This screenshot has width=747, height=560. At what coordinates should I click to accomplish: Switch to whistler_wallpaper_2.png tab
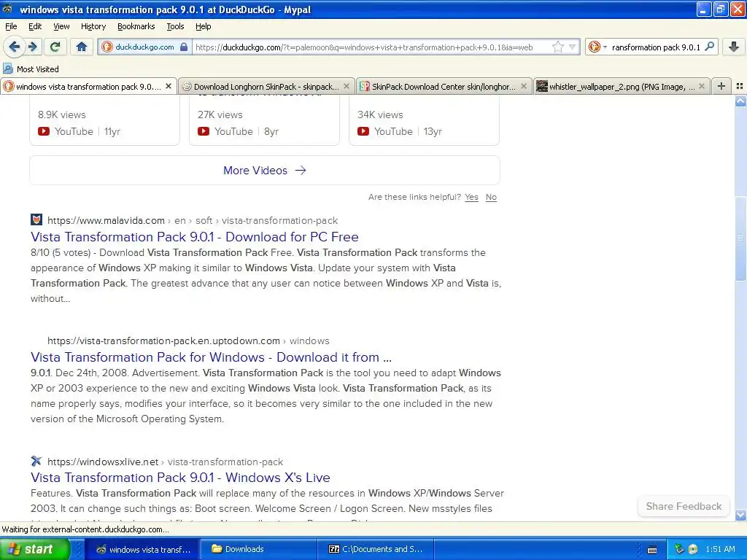[x=622, y=86]
